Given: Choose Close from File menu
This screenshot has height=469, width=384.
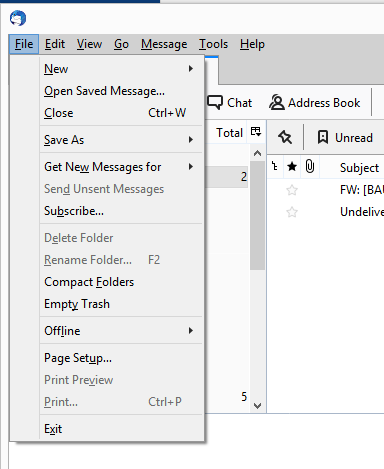Looking at the screenshot, I should 121,113.
